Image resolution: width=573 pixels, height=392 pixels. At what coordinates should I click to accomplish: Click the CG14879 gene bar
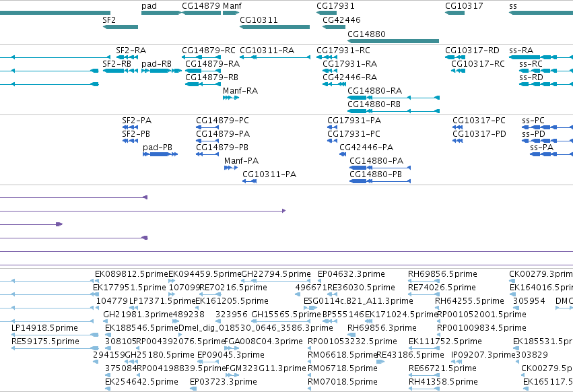point(201,13)
